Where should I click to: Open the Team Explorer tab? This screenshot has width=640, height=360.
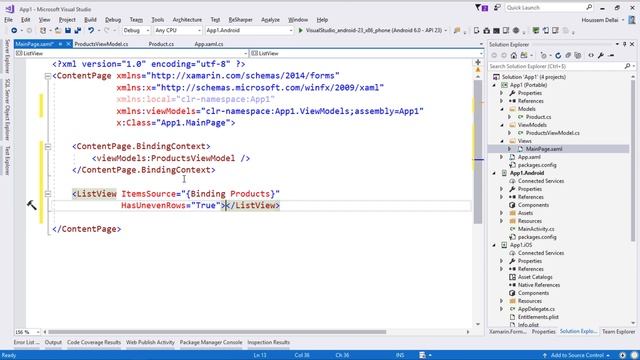point(618,332)
